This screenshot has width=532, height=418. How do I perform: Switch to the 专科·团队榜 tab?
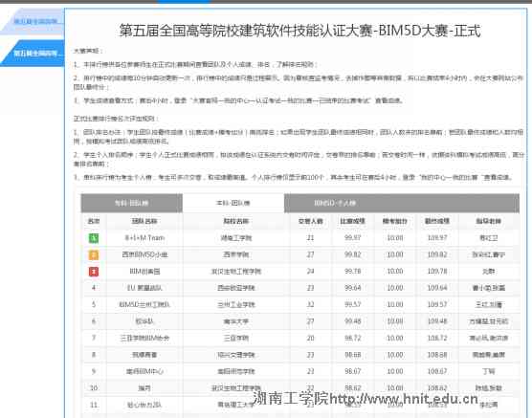coord(132,203)
